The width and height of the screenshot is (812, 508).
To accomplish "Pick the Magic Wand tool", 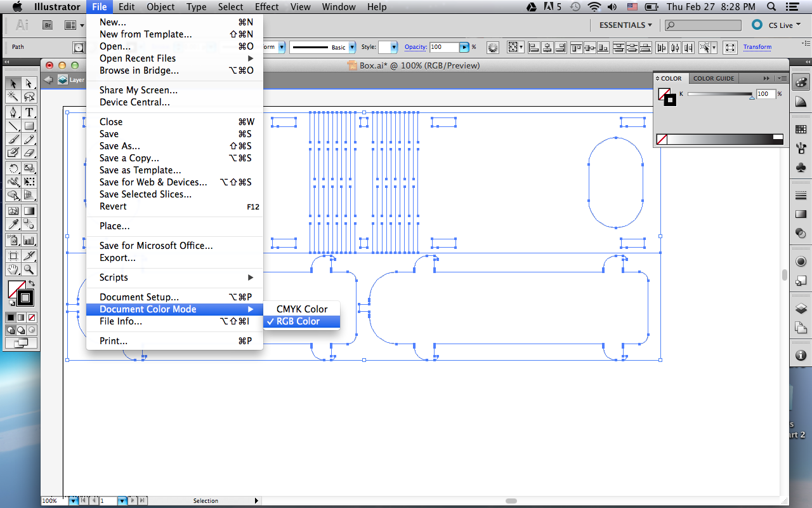I will pos(13,97).
